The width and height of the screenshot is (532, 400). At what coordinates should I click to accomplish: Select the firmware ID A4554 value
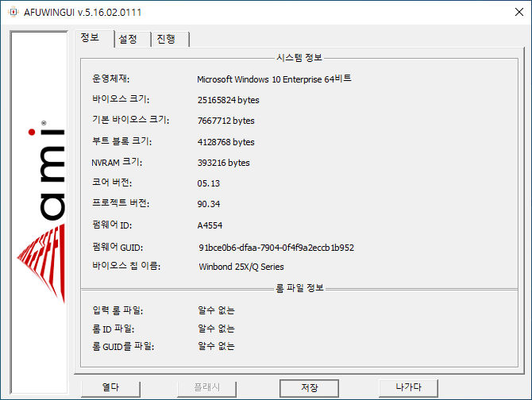point(210,225)
